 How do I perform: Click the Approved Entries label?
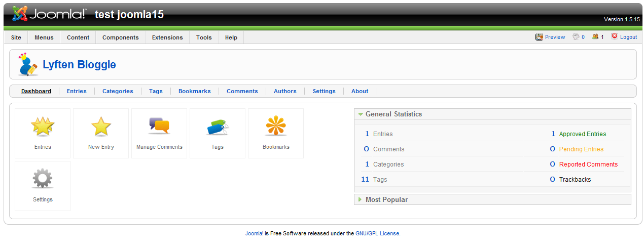pyautogui.click(x=583, y=134)
